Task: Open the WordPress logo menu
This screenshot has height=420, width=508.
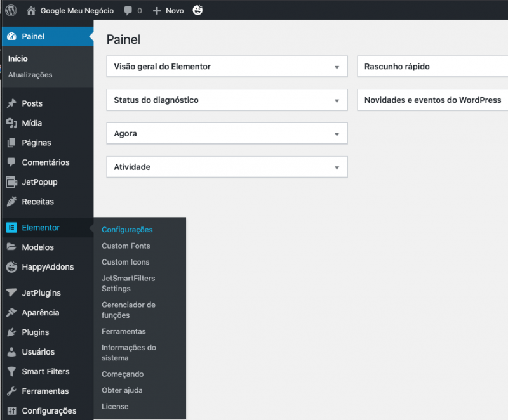Action: (11, 10)
